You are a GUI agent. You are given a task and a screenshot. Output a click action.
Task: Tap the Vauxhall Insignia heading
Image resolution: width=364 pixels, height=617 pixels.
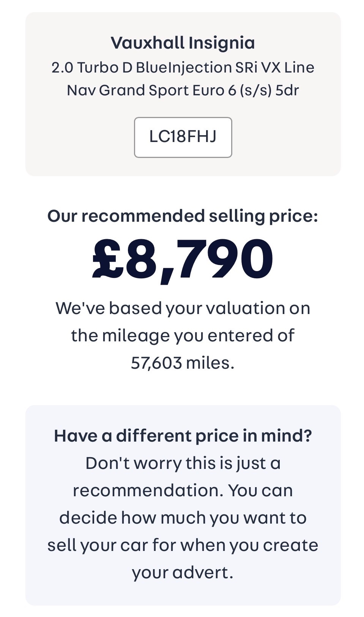pyautogui.click(x=183, y=43)
